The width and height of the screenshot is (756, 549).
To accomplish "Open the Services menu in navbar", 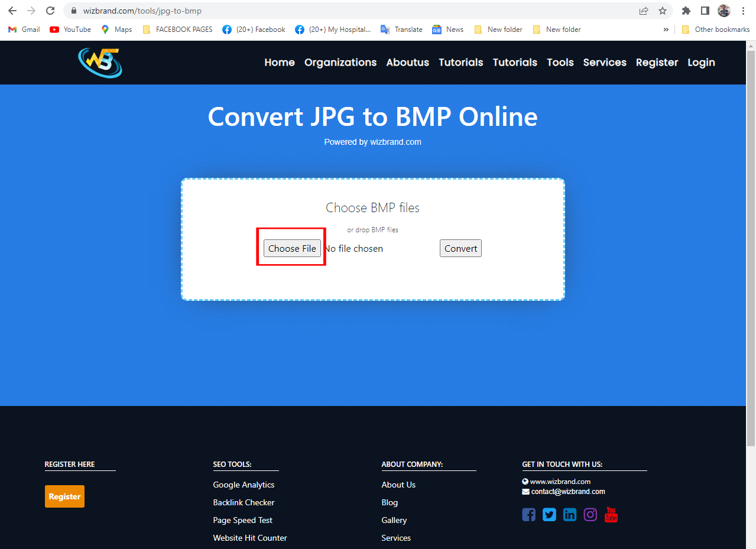I will click(604, 62).
